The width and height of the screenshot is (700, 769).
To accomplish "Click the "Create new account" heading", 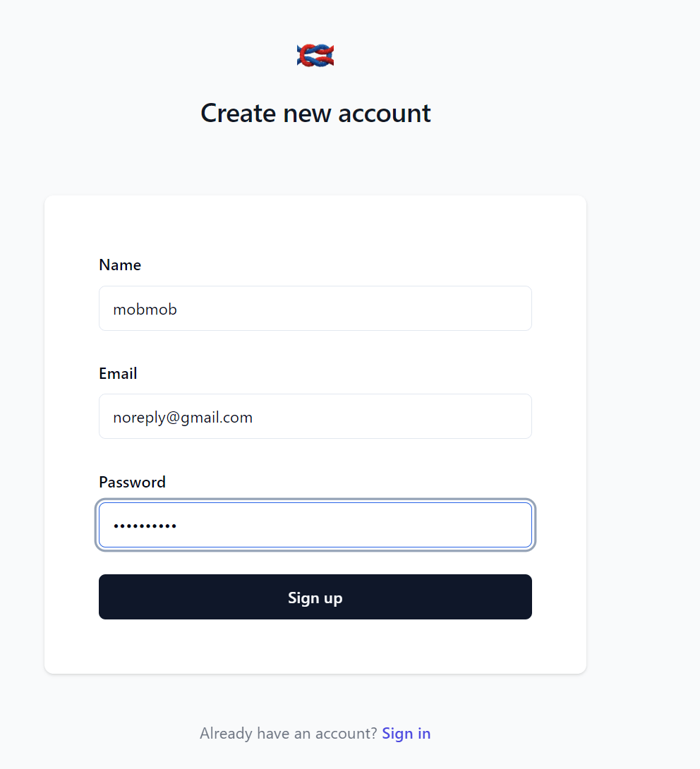I will [315, 114].
